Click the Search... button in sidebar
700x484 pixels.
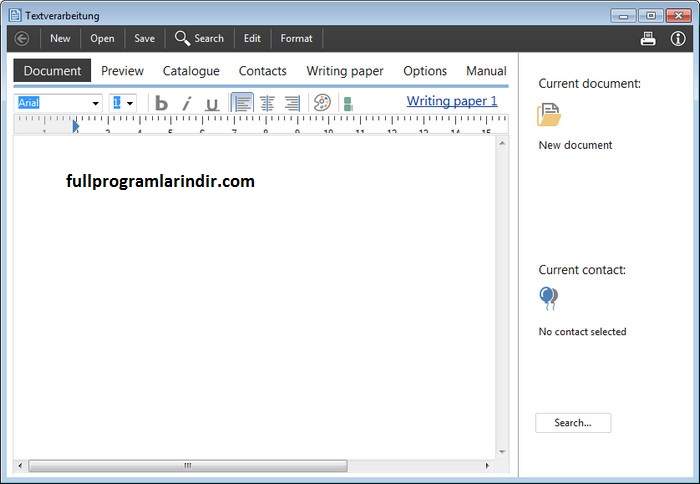pos(573,423)
